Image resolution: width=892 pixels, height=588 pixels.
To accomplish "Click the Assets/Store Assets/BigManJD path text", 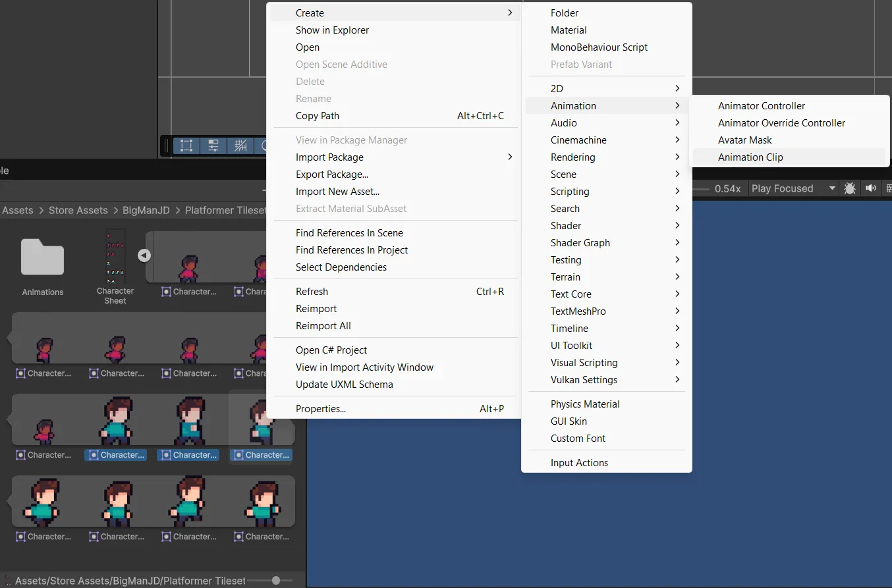I will coord(130,581).
